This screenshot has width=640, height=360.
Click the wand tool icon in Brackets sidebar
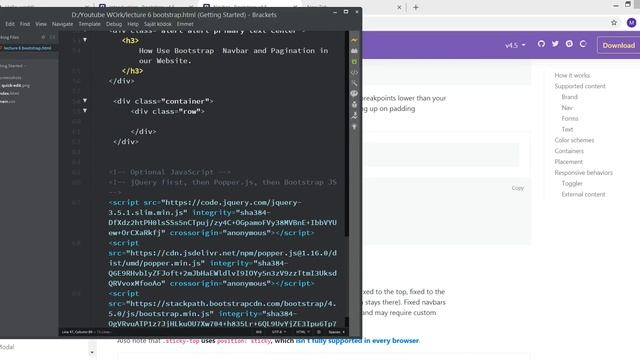tap(354, 83)
